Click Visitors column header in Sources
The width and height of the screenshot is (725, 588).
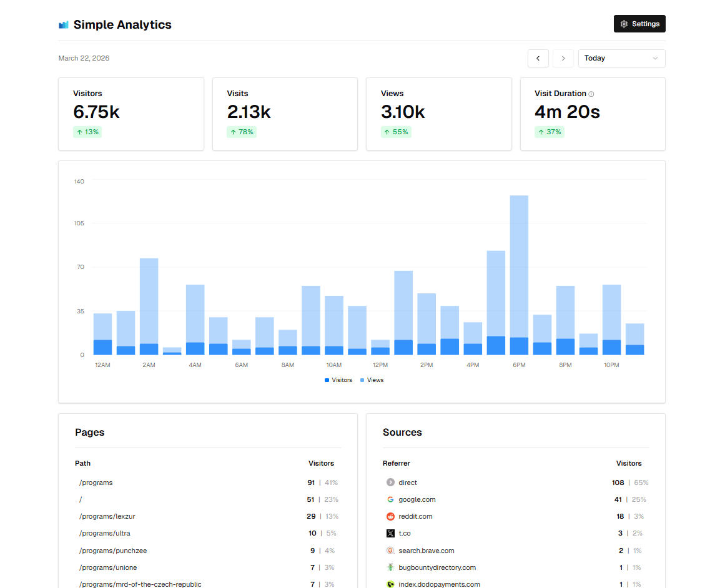tap(629, 463)
